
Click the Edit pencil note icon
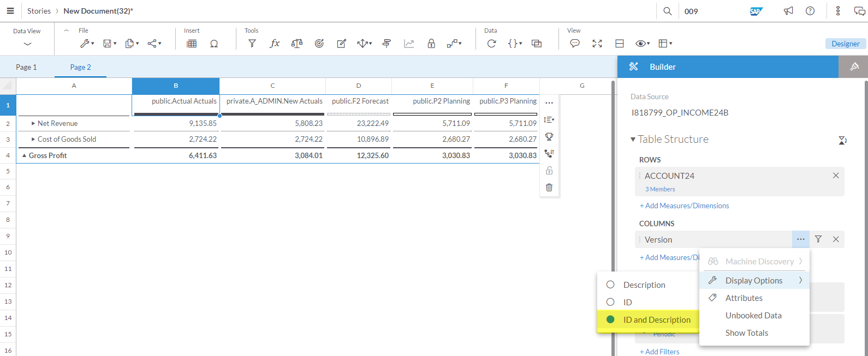(x=341, y=44)
